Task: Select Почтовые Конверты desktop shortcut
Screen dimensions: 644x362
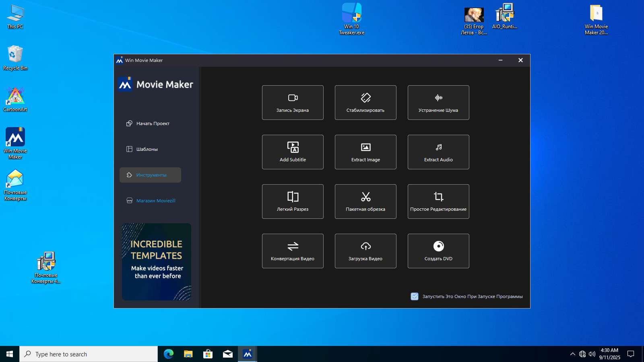Action: pyautogui.click(x=15, y=185)
